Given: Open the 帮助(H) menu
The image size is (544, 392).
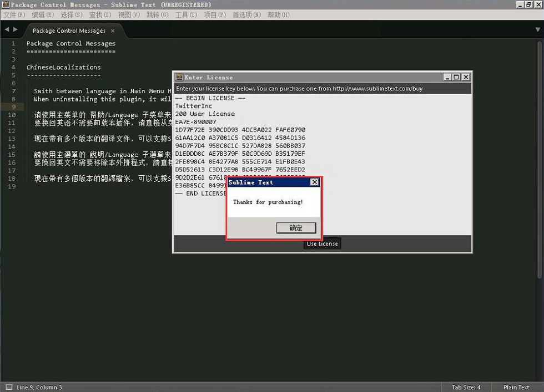Looking at the screenshot, I should pos(279,15).
